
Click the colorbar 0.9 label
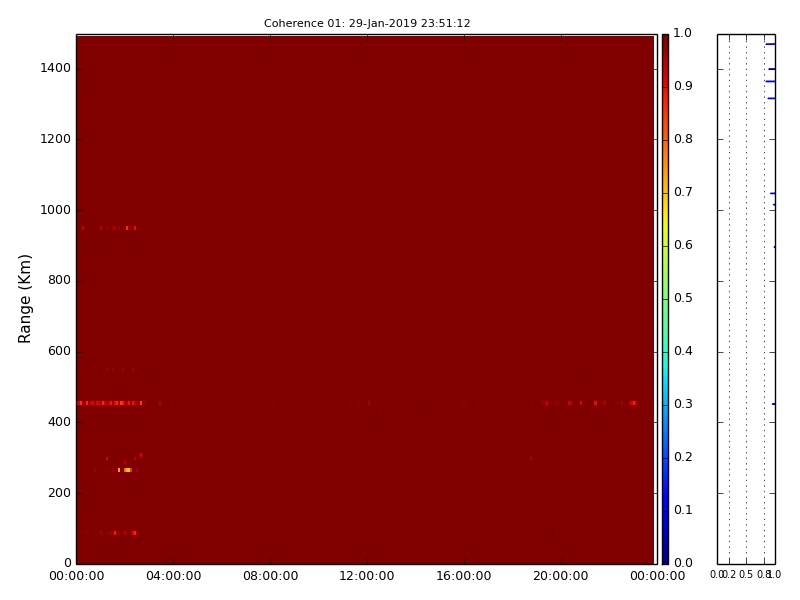683,86
